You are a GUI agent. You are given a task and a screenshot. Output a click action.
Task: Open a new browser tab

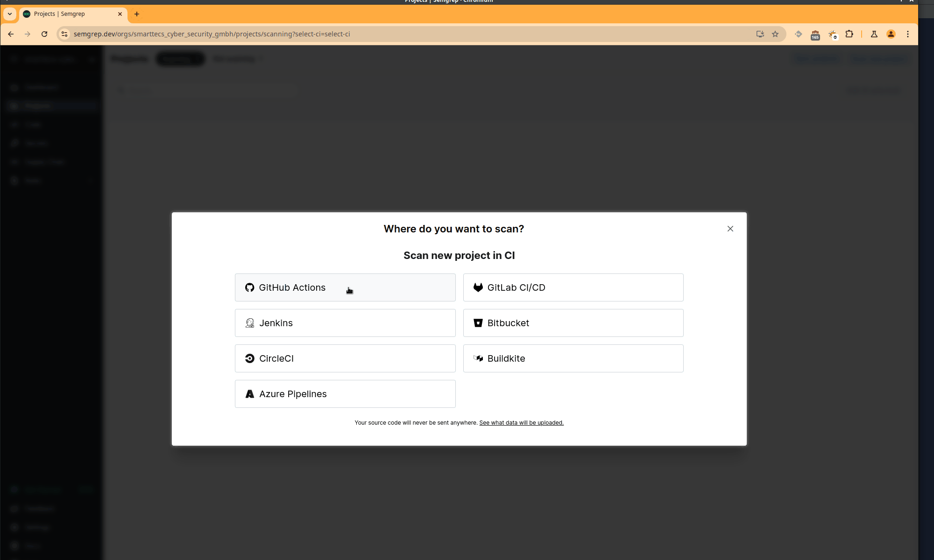point(137,14)
